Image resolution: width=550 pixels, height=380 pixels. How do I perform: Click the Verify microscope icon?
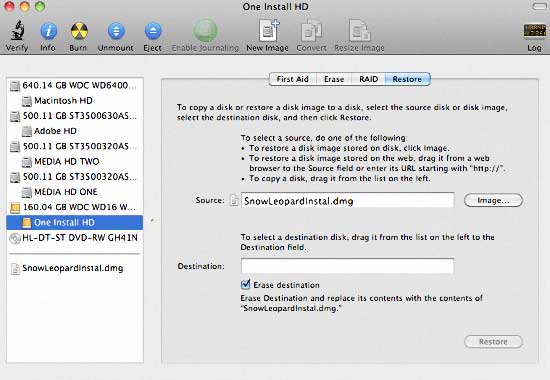pos(17,31)
